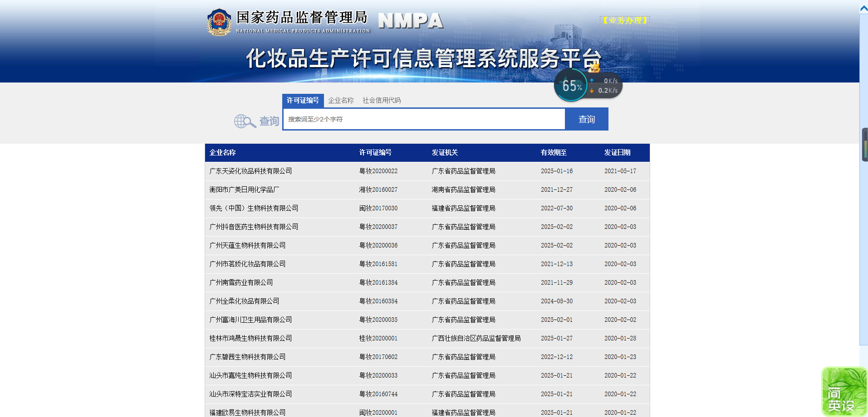Select company 福建欧易生物科技有限公司 in the table
Image resolution: width=868 pixels, height=417 pixels.
(x=248, y=412)
